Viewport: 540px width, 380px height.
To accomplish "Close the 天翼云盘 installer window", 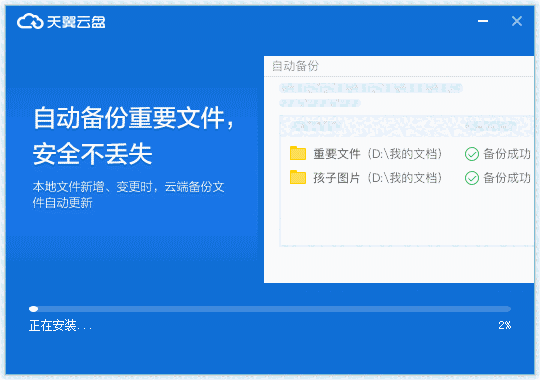I will [x=517, y=21].
